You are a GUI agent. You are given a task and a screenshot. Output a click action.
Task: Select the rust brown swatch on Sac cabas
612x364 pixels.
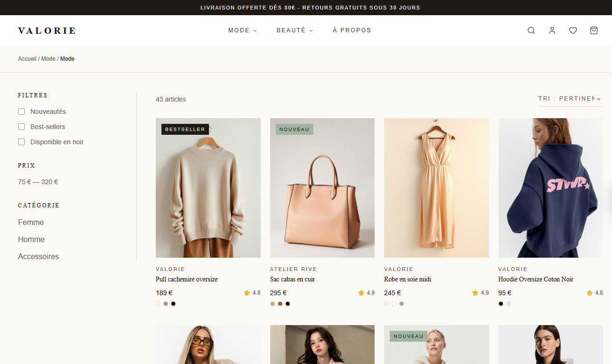coord(280,304)
